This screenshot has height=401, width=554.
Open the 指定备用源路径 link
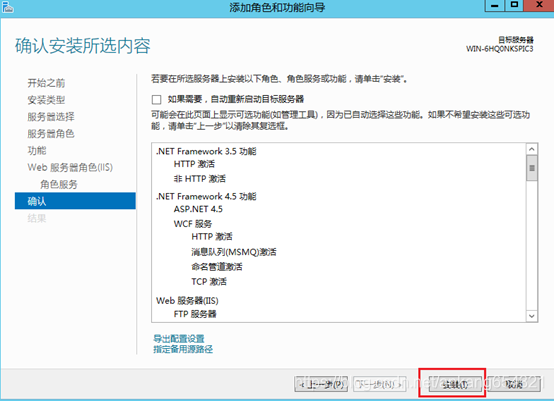click(x=183, y=349)
